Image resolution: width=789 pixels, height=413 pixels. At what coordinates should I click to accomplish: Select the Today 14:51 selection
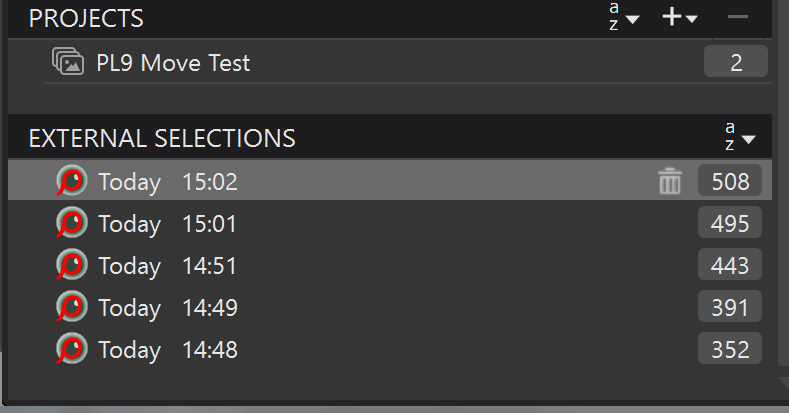tap(168, 266)
